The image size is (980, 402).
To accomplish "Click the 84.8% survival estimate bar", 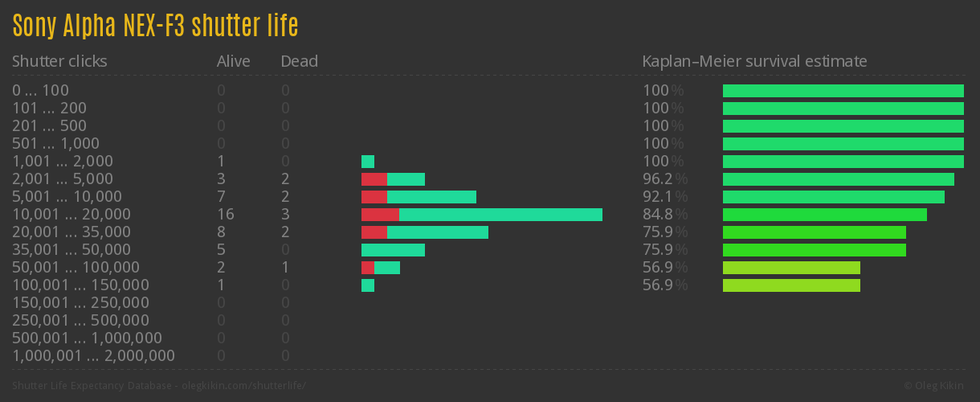I will point(824,215).
